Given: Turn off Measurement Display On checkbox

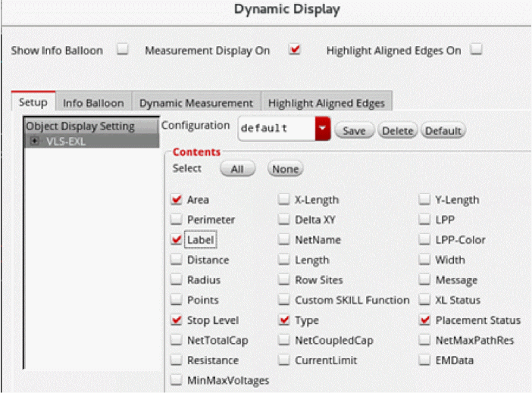Looking at the screenshot, I should pos(296,50).
